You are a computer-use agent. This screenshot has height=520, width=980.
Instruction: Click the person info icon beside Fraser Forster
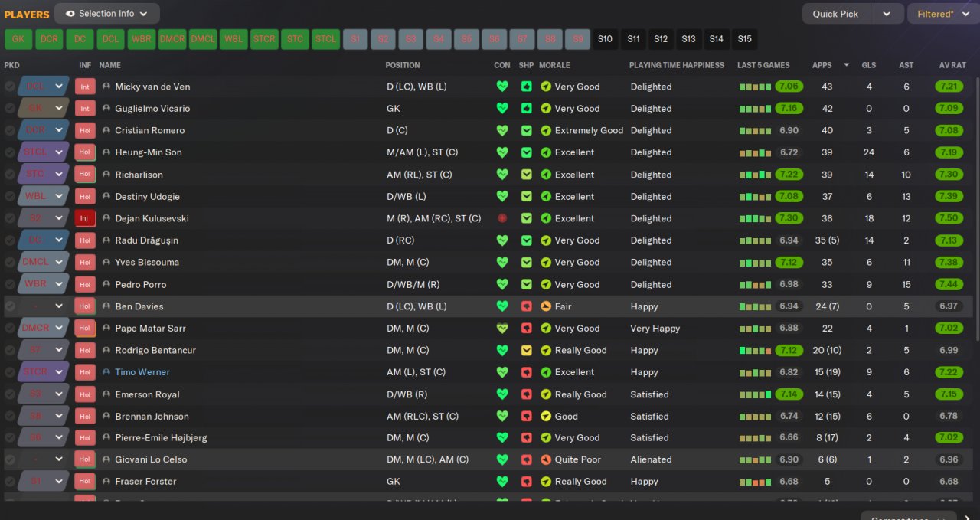click(106, 482)
